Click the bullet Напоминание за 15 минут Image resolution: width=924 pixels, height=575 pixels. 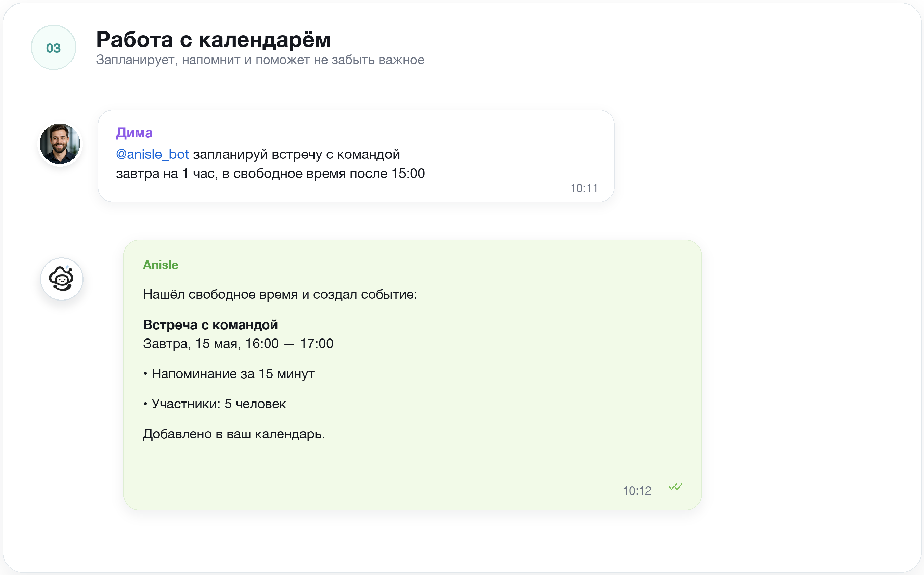point(229,374)
